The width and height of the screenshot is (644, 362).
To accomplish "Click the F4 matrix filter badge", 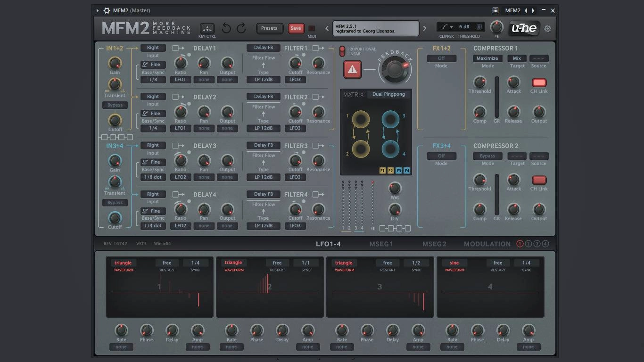I will (x=407, y=171).
